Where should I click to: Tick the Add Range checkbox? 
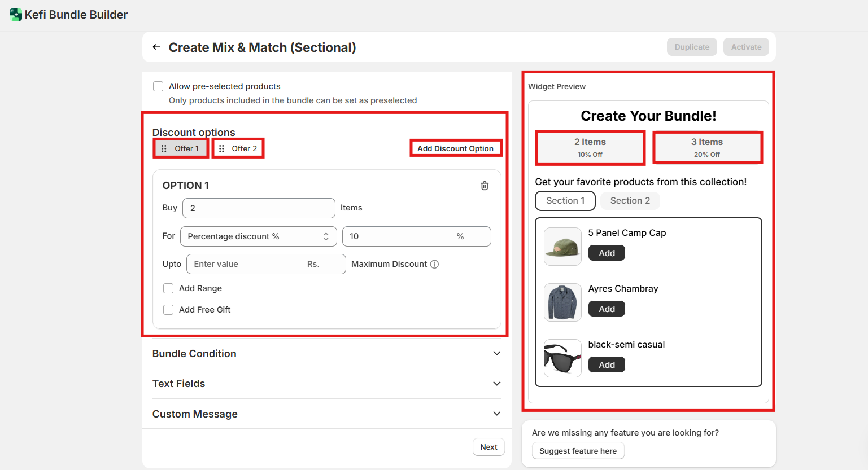pos(168,288)
